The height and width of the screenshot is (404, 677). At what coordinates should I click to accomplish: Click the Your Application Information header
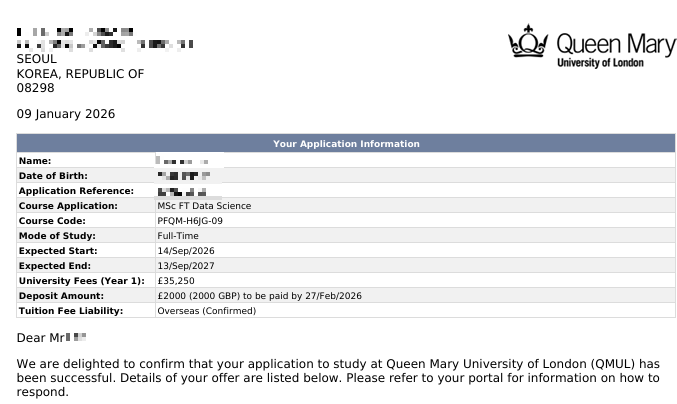(x=346, y=144)
